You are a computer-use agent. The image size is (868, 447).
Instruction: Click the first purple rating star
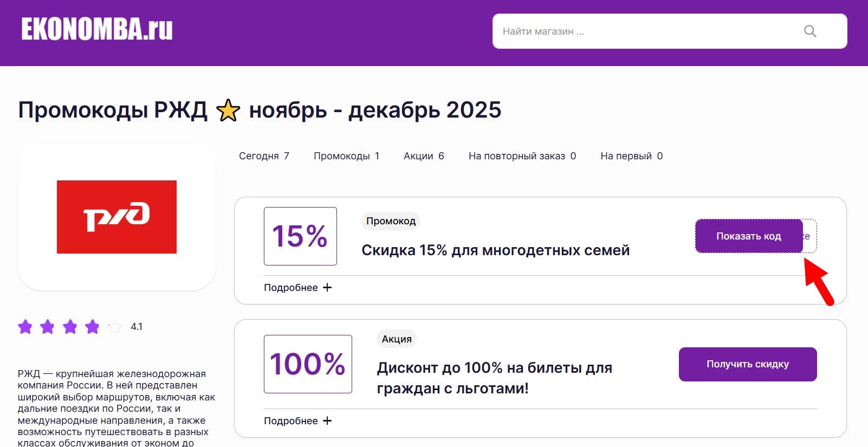(x=25, y=327)
